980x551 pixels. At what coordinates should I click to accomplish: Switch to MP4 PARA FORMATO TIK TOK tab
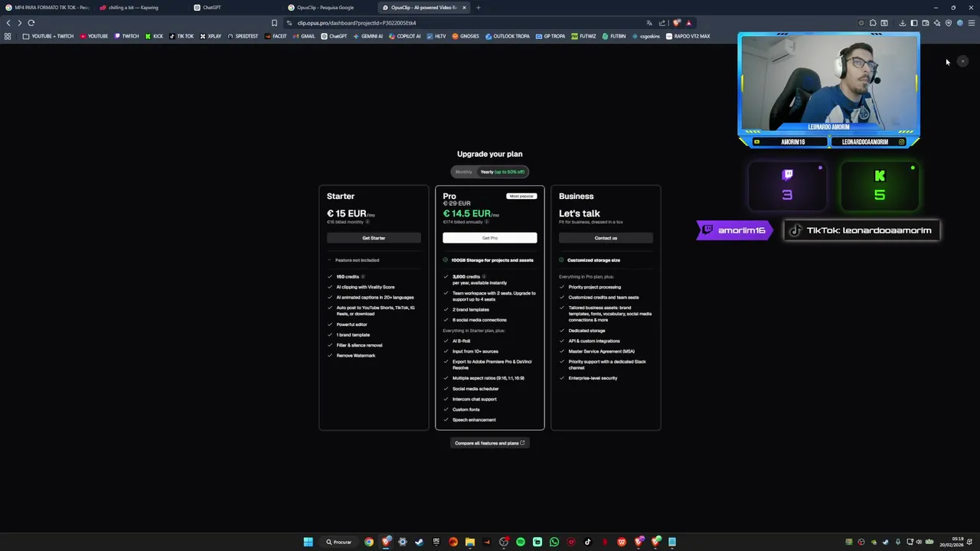pos(46,8)
